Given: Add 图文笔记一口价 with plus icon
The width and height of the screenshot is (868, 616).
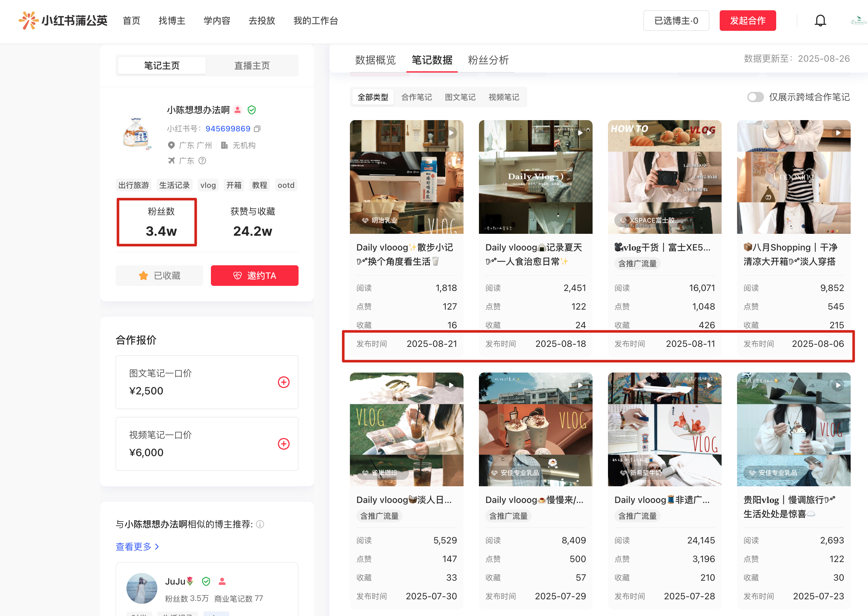Looking at the screenshot, I should tap(283, 382).
